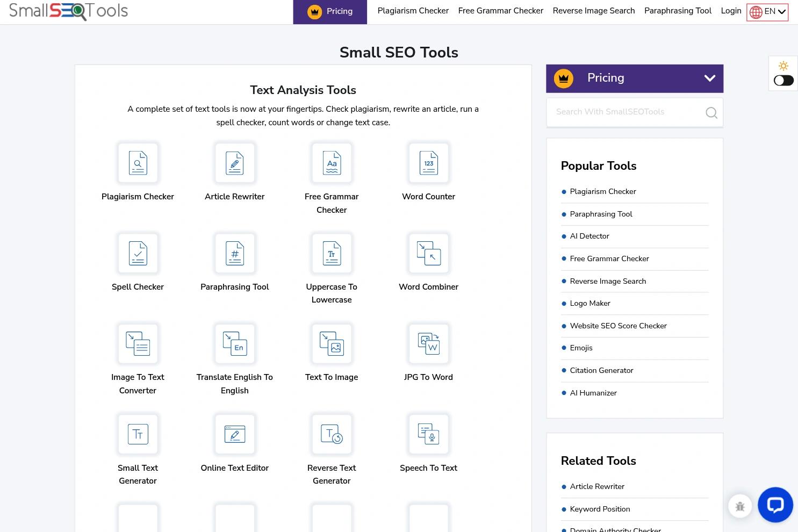798x532 pixels.
Task: Click the search magnifier icon in sidebar
Action: point(711,112)
